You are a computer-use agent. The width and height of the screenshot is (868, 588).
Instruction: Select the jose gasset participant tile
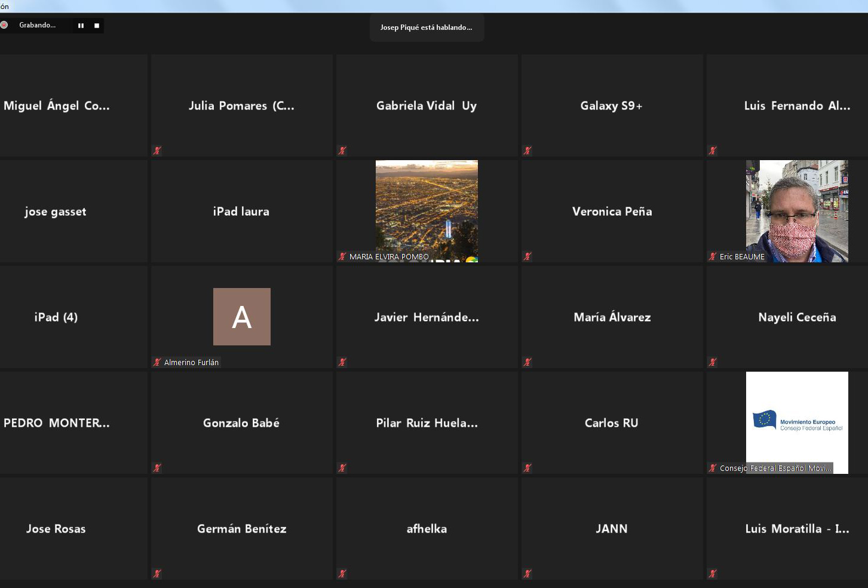tap(56, 212)
